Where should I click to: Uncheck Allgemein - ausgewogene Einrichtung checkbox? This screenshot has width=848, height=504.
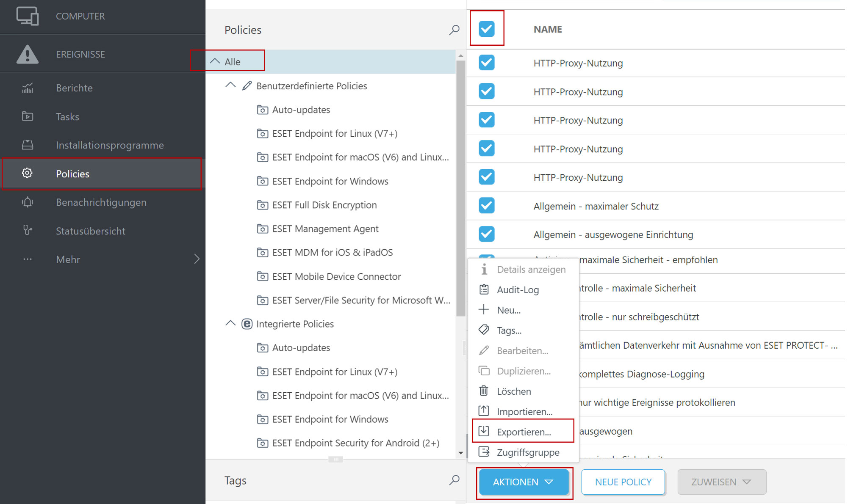pyautogui.click(x=486, y=234)
